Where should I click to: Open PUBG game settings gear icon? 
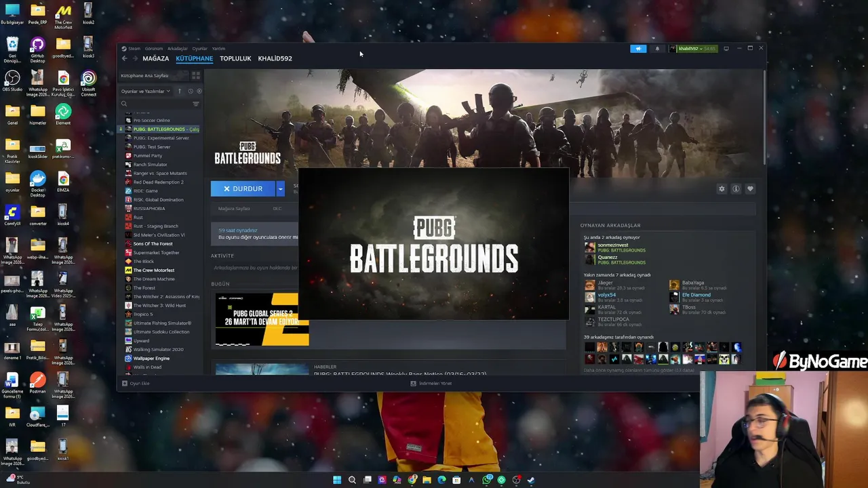tap(722, 189)
